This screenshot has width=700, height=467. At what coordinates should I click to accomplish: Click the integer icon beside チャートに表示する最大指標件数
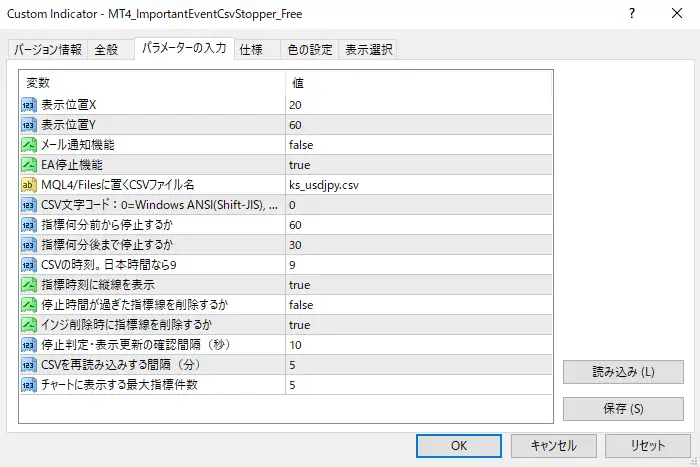[x=29, y=385]
